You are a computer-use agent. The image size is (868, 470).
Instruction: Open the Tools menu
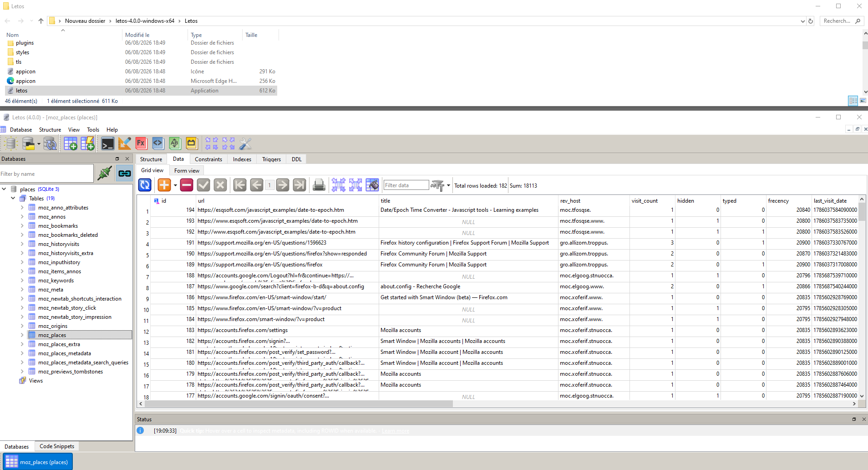click(x=93, y=130)
